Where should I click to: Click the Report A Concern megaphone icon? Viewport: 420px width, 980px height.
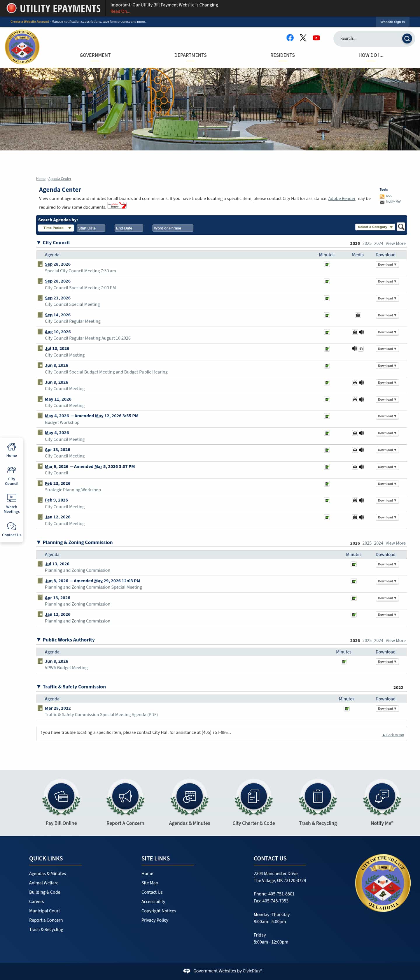[x=125, y=796]
